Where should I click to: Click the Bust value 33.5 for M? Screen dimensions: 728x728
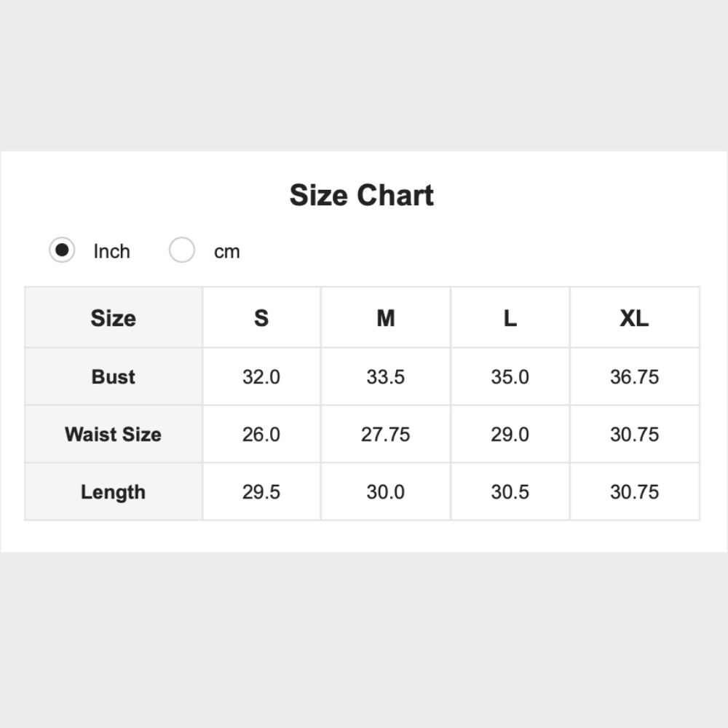[x=386, y=376]
